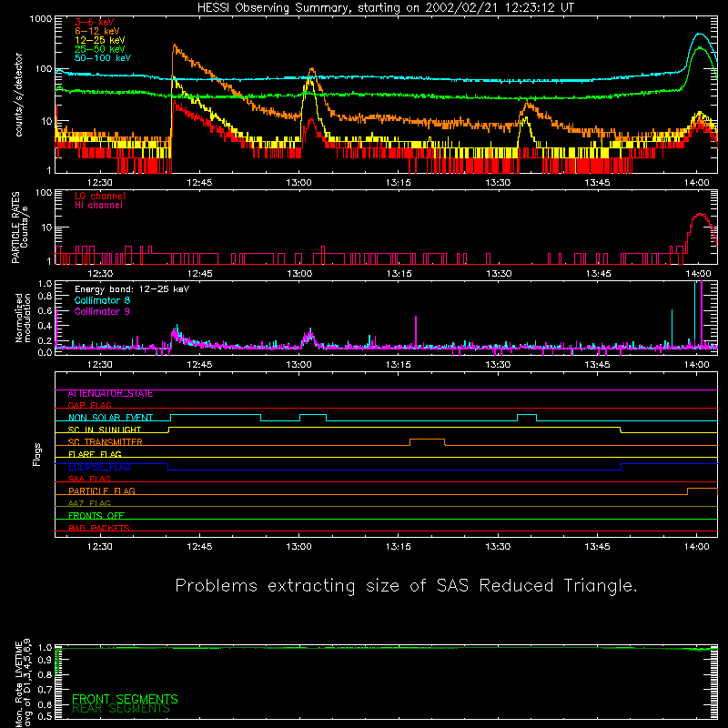Click the 13:30 label under particle rates plot
The width and height of the screenshot is (728, 728).
[x=499, y=274]
